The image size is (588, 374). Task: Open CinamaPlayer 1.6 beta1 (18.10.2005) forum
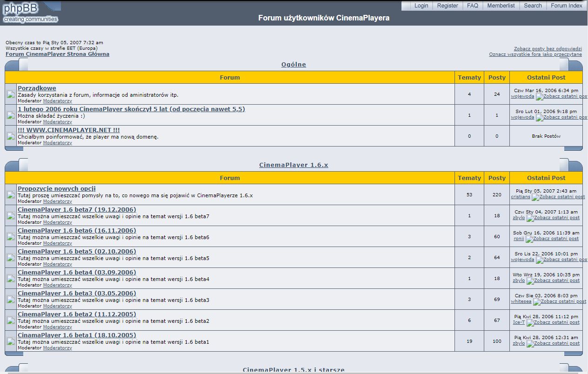[77, 335]
